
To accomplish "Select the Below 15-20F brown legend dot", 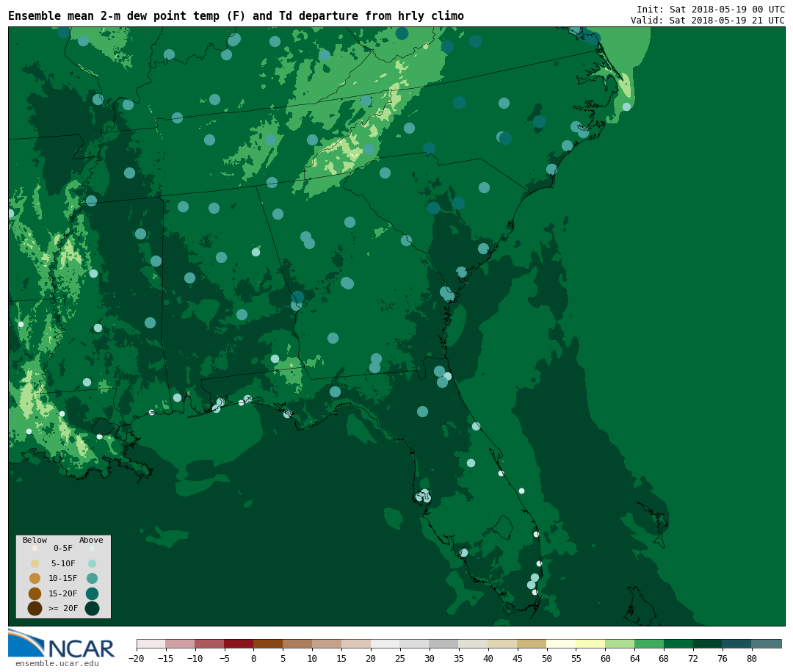I will coord(35,593).
